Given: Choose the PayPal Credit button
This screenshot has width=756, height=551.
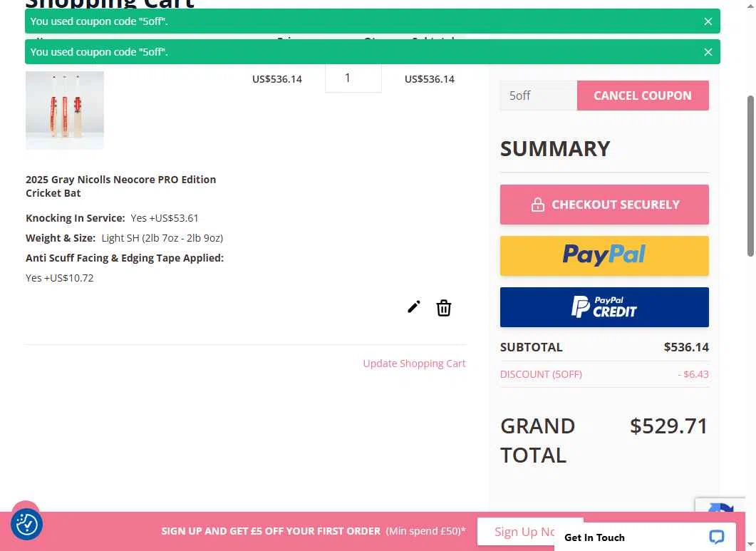Looking at the screenshot, I should coord(604,307).
